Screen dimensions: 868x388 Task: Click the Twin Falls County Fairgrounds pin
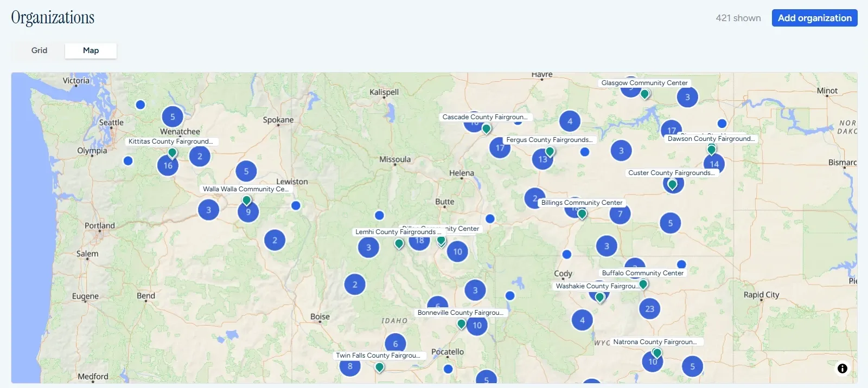point(380,367)
